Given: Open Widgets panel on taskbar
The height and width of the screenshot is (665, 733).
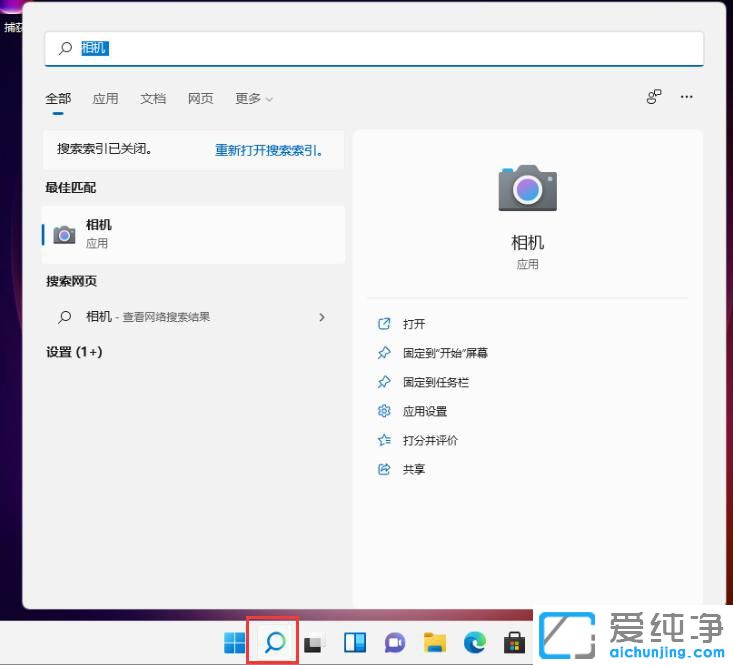Looking at the screenshot, I should pyautogui.click(x=355, y=643).
